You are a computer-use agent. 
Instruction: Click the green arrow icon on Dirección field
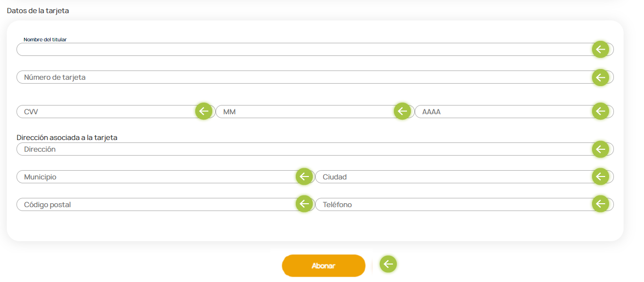(x=601, y=149)
